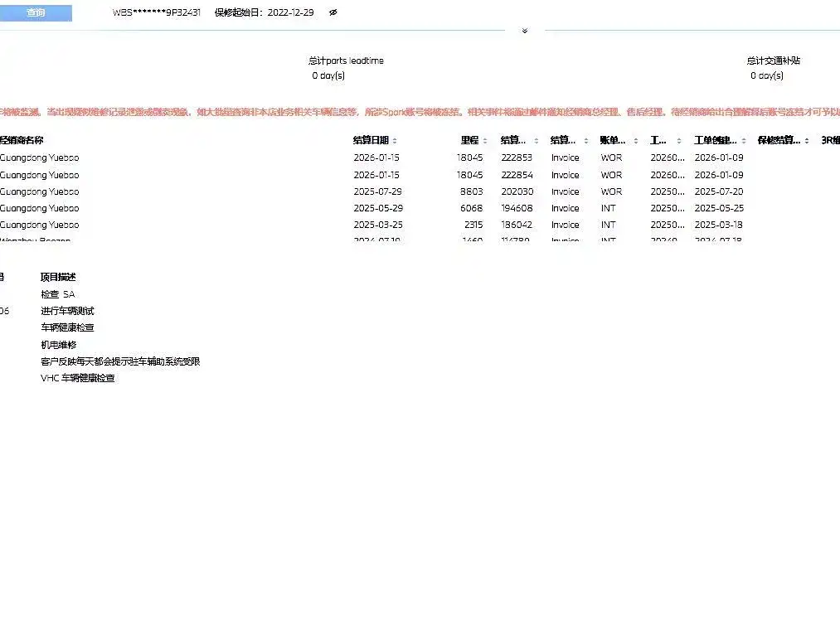Sort by 结算日期 column sort icon
The image size is (840, 630).
click(x=395, y=141)
